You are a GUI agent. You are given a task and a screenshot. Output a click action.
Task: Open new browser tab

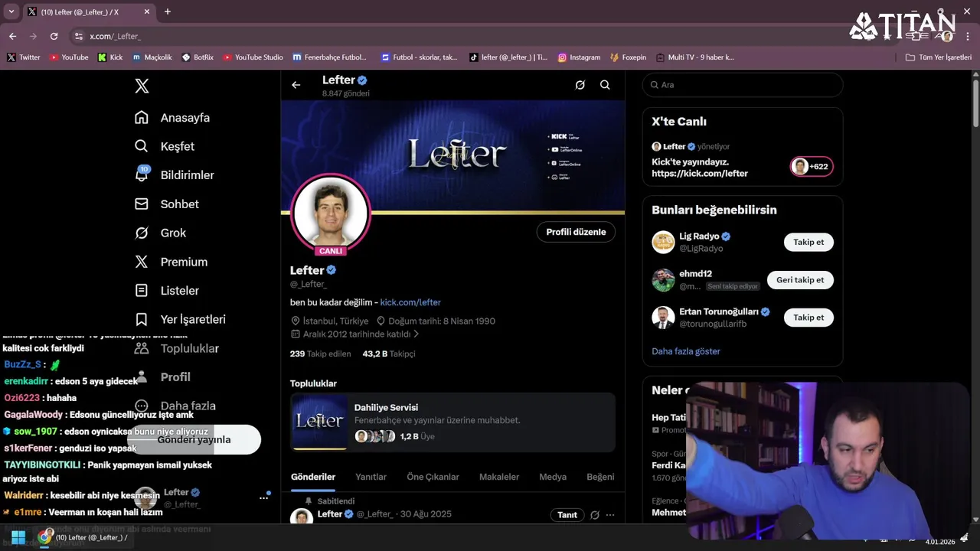coord(168,11)
